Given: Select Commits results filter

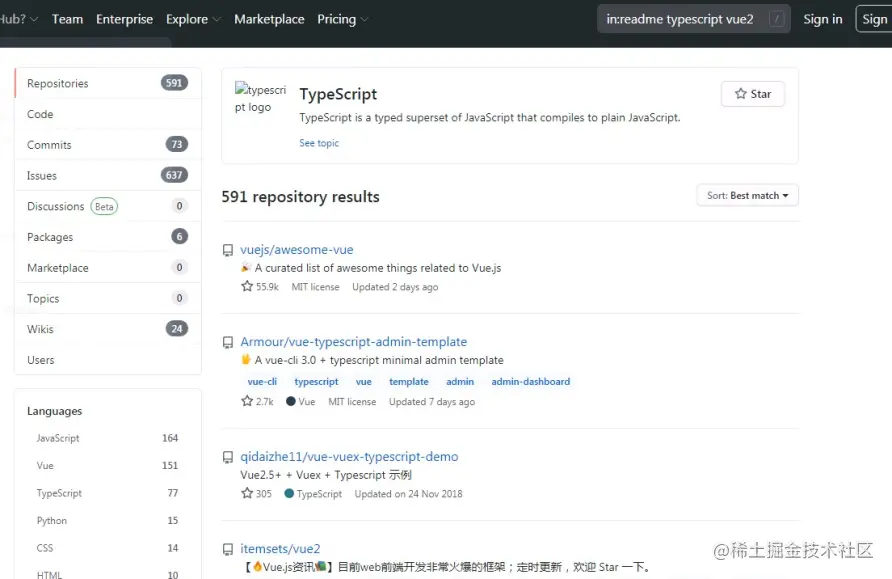Looking at the screenshot, I should (x=108, y=144).
